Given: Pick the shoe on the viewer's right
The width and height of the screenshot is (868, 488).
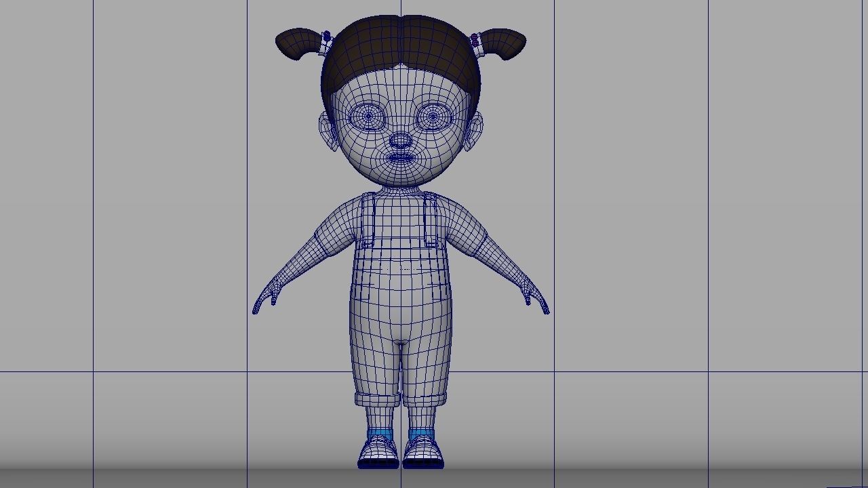Looking at the screenshot, I should point(423,453).
